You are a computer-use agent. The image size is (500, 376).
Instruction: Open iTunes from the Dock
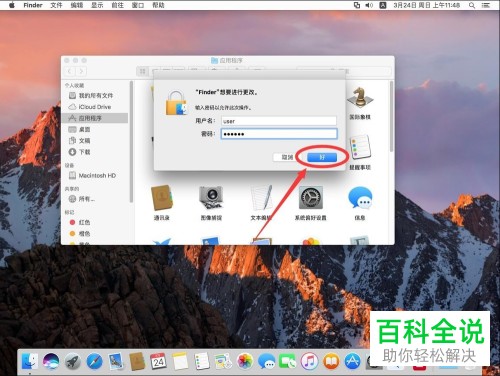[309, 361]
